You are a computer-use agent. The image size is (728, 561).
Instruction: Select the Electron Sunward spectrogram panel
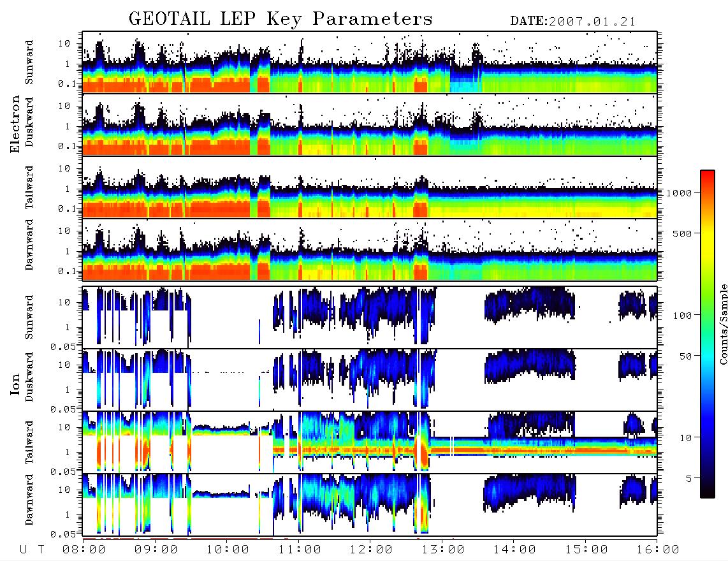370,62
